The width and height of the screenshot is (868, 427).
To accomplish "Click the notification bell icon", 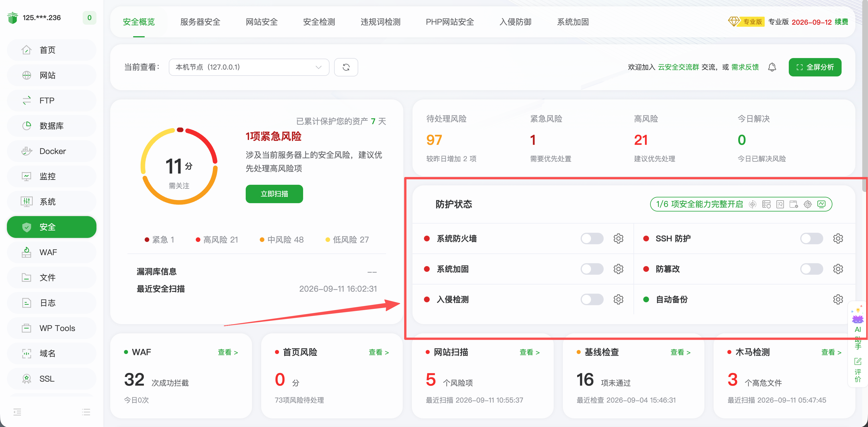I will (772, 67).
